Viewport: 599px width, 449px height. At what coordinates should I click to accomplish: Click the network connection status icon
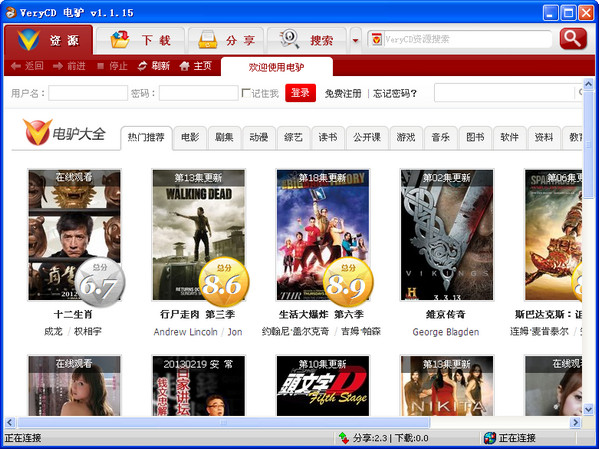tap(489, 438)
